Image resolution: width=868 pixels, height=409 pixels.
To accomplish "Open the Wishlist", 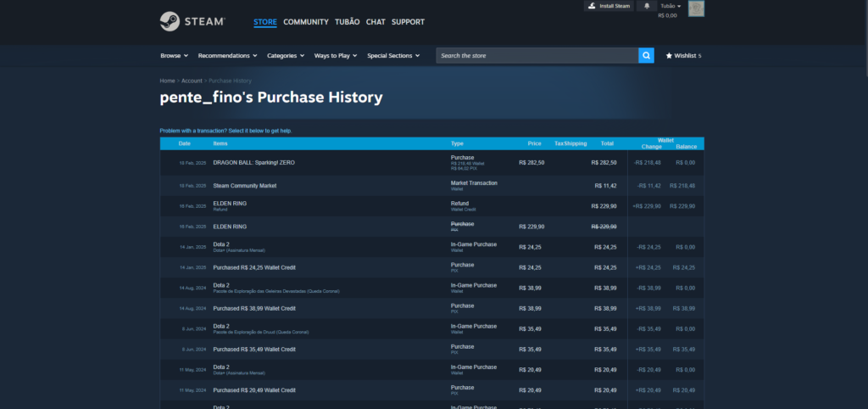I will 683,55.
